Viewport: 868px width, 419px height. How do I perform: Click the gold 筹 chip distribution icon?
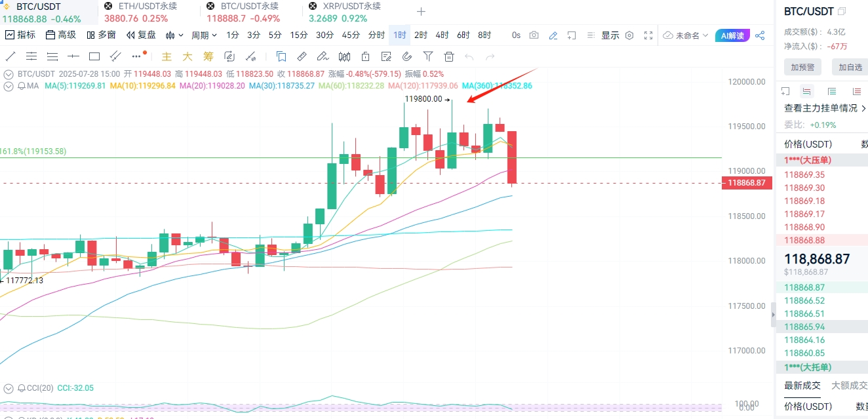(x=208, y=56)
